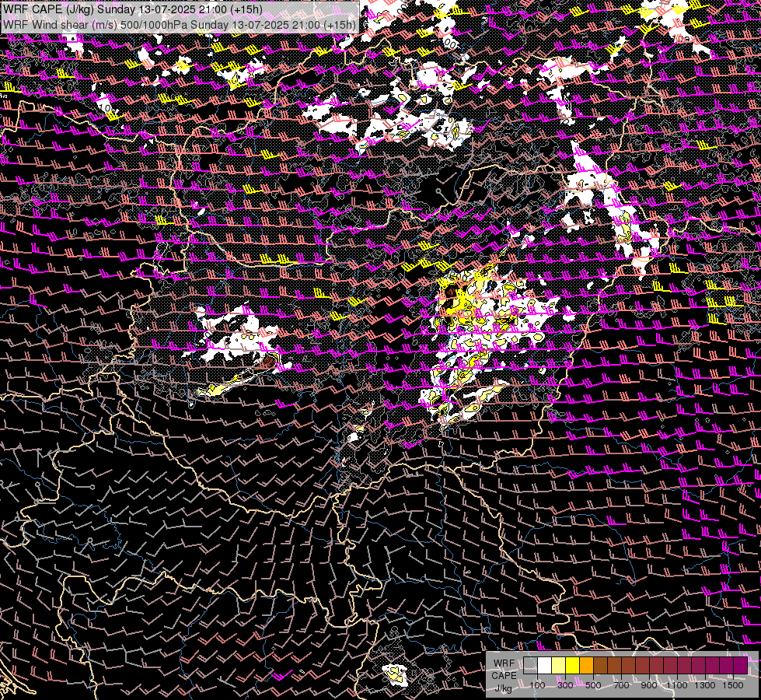761x700 pixels.
Task: Click the grey first swatch in CAPE legend
Action: pyautogui.click(x=530, y=666)
